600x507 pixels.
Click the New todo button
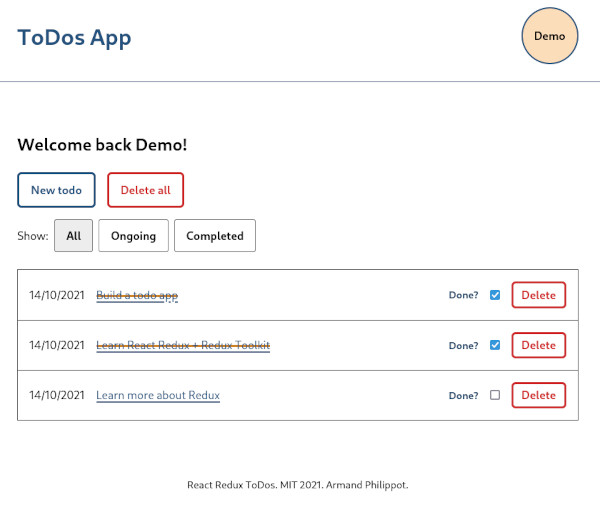56,190
